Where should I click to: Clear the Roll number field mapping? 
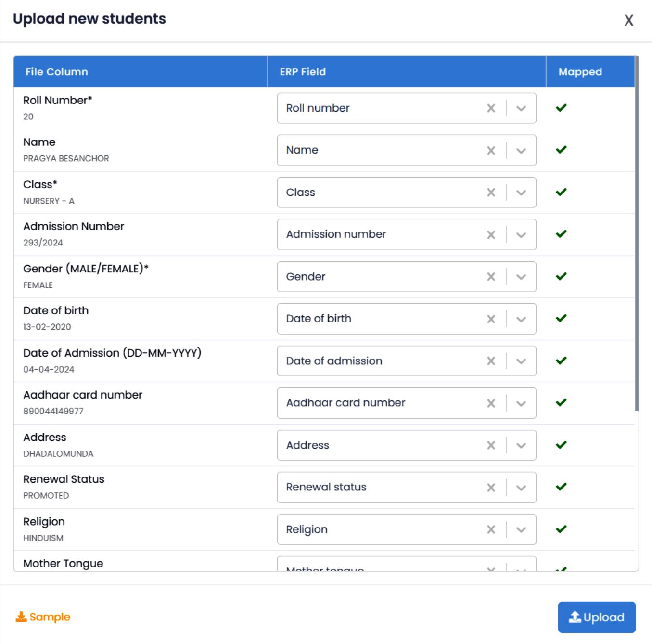[491, 108]
